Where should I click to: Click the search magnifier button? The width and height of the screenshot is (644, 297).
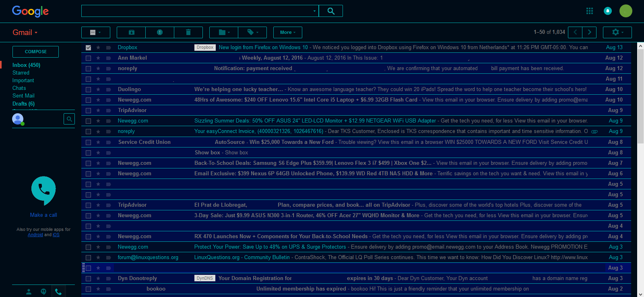click(331, 11)
